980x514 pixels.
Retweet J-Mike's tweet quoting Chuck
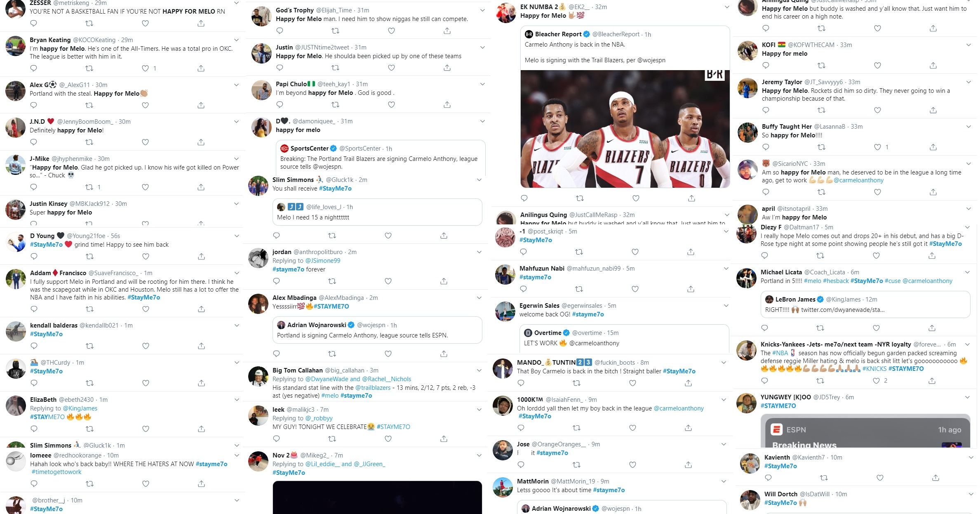coord(89,187)
